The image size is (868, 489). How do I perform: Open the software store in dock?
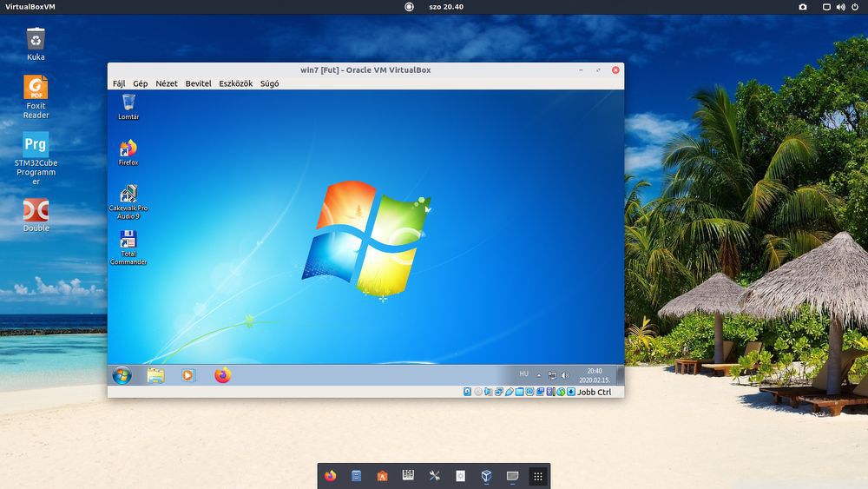383,476
